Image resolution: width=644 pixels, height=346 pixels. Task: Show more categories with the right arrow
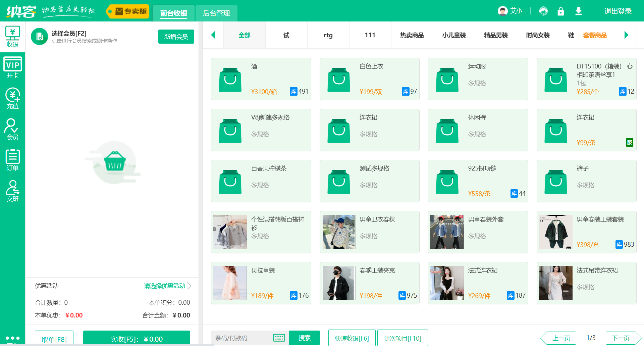coord(627,35)
